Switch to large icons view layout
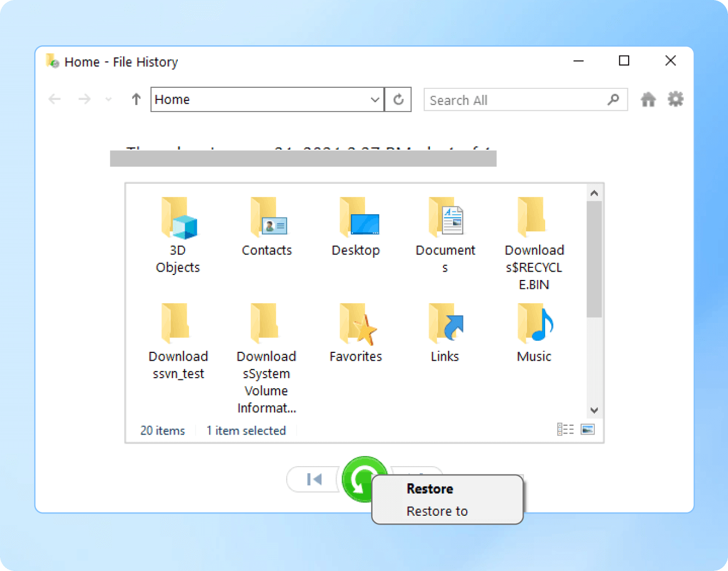Image resolution: width=728 pixels, height=571 pixels. pyautogui.click(x=588, y=429)
